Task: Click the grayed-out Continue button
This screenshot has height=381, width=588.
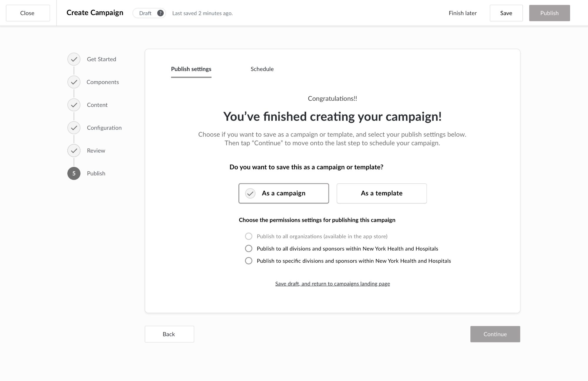Action: tap(495, 334)
